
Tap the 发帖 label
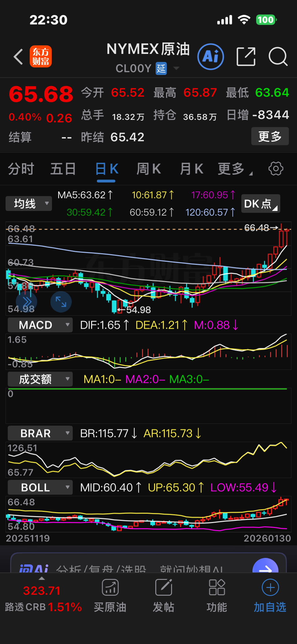[x=164, y=607]
